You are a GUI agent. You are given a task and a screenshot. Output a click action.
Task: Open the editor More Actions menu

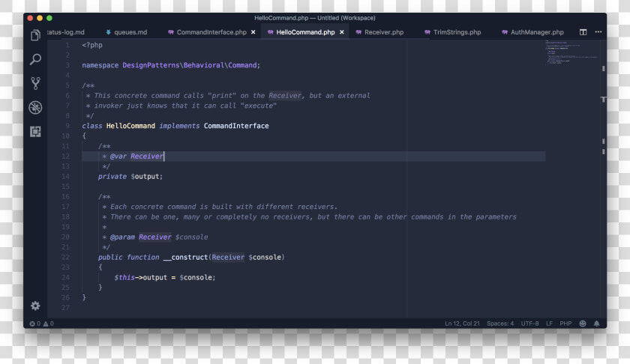(598, 31)
